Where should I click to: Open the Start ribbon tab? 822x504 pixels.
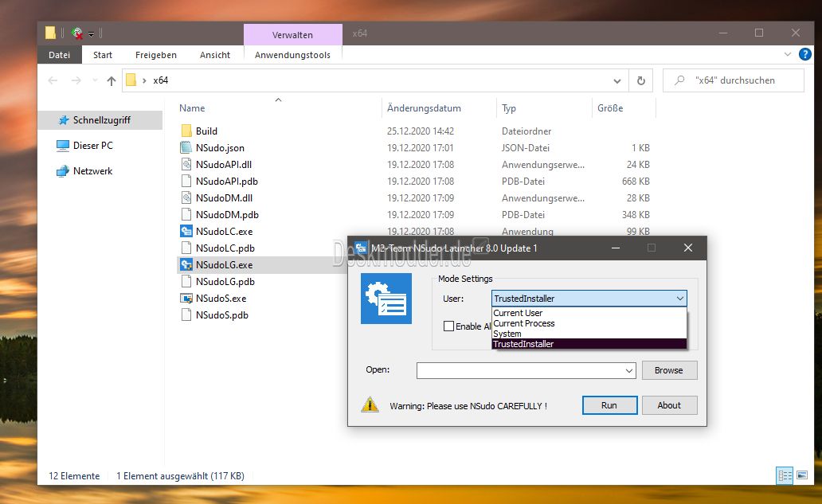click(x=103, y=54)
